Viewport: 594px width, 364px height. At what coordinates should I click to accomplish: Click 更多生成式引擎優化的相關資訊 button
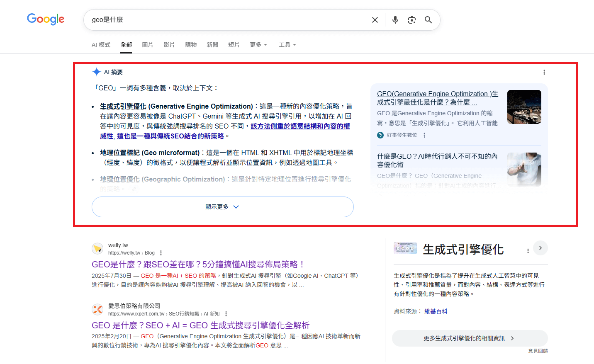(x=470, y=338)
